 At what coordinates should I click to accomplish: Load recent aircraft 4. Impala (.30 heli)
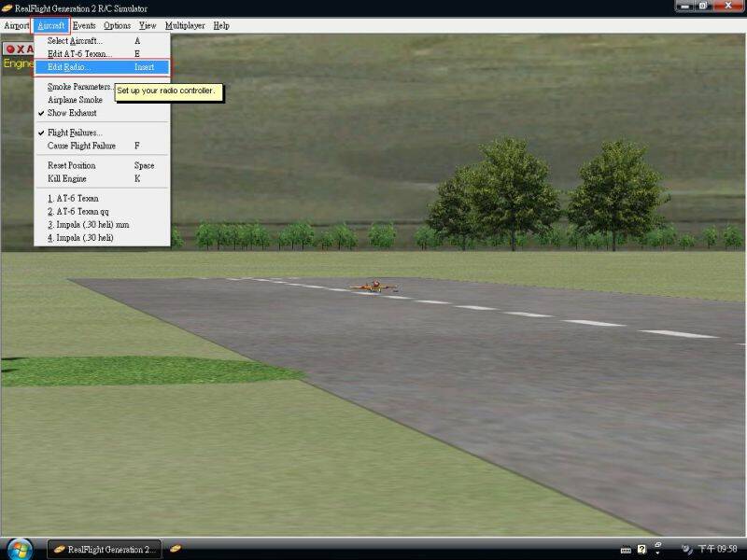click(x=102, y=238)
